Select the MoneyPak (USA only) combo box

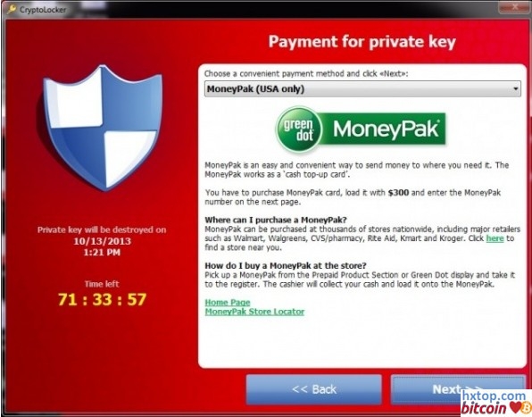(x=362, y=89)
